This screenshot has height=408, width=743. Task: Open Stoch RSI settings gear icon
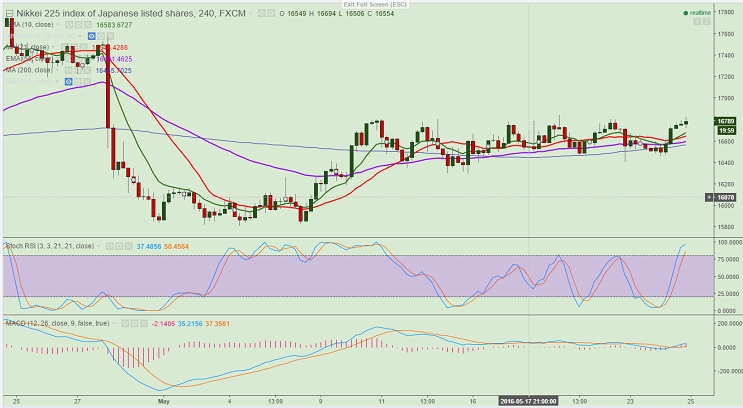[119, 246]
